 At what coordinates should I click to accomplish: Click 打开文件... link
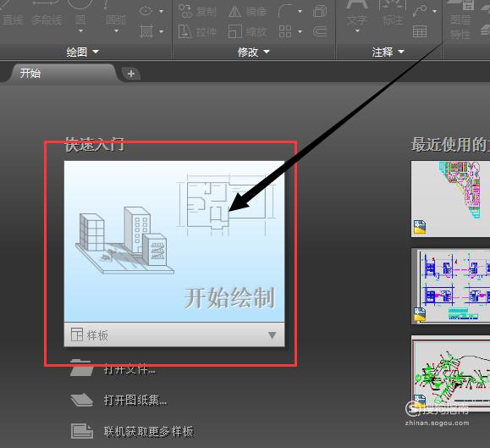tap(129, 369)
